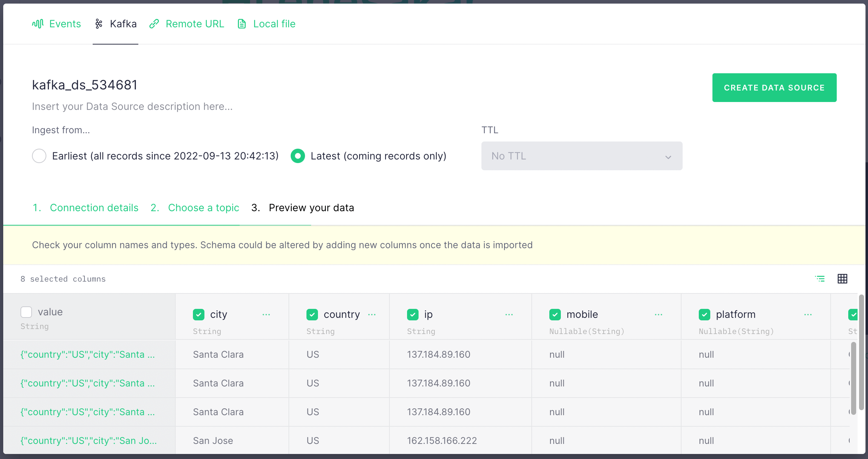Open country column options menu
This screenshot has height=459, width=868.
(x=372, y=315)
